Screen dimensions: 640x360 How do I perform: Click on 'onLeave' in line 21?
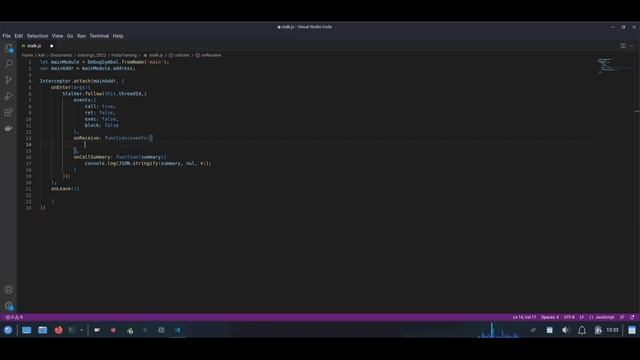point(61,189)
